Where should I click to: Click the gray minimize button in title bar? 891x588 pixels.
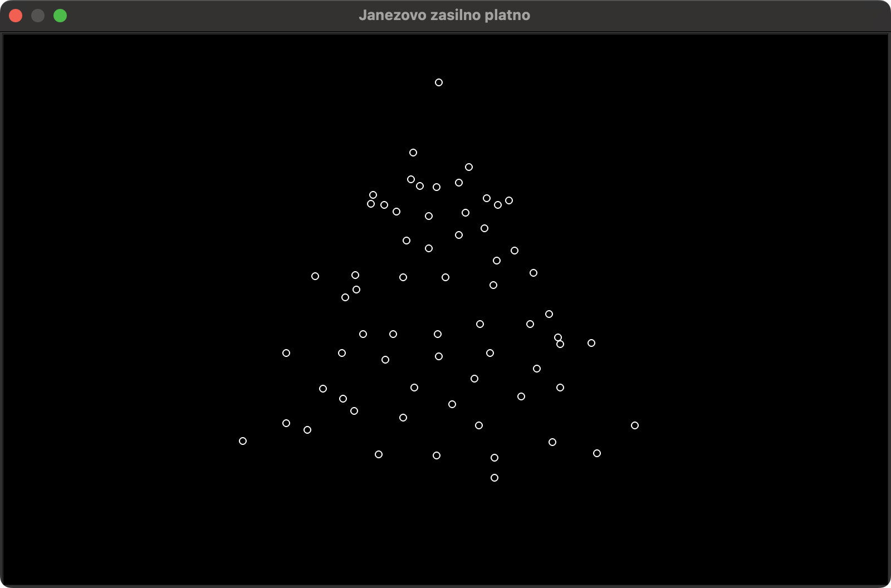38,16
